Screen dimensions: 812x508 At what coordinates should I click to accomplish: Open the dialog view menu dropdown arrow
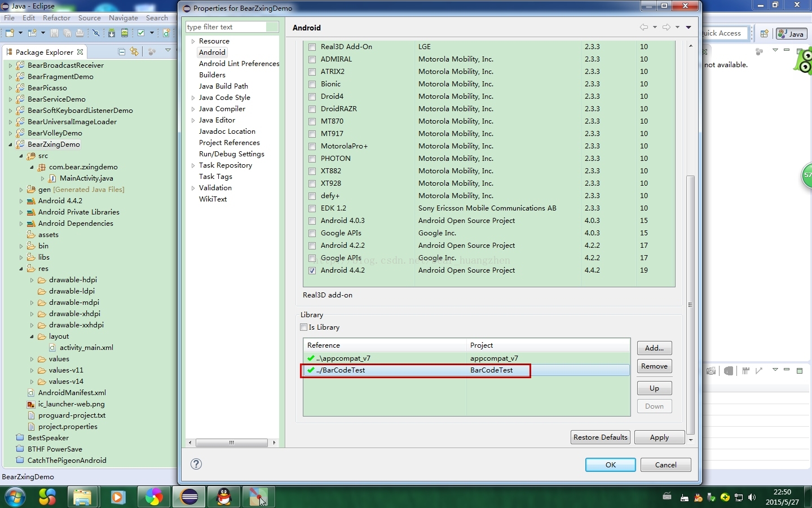[x=689, y=27]
